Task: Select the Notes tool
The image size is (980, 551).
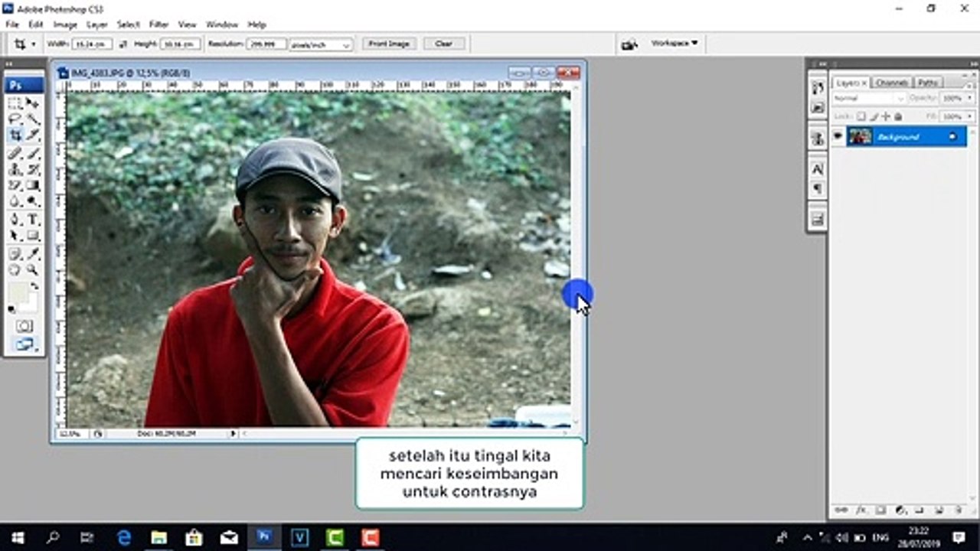Action: (x=15, y=253)
